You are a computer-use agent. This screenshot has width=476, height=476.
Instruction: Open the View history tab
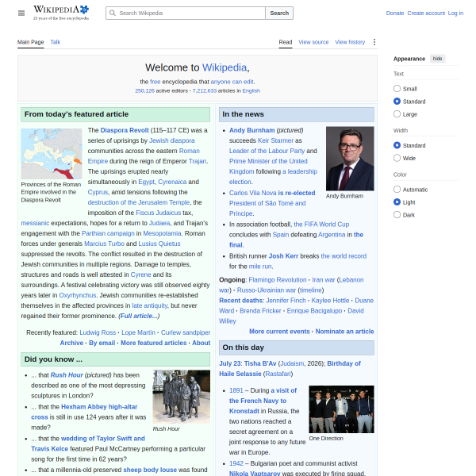tap(350, 42)
